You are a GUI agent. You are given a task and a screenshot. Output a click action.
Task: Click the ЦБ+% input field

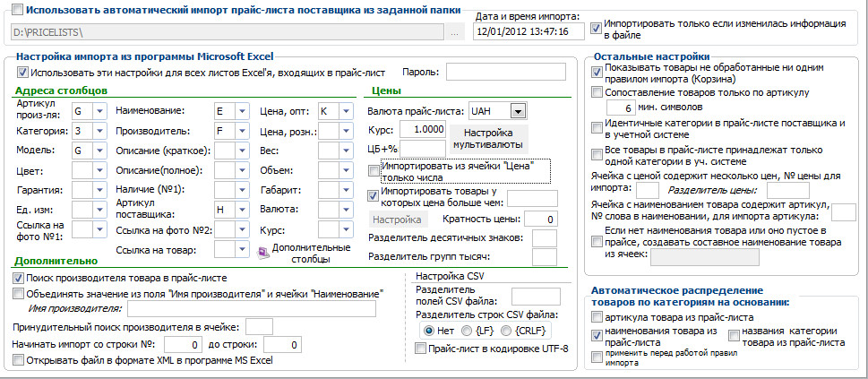pyautogui.click(x=423, y=148)
